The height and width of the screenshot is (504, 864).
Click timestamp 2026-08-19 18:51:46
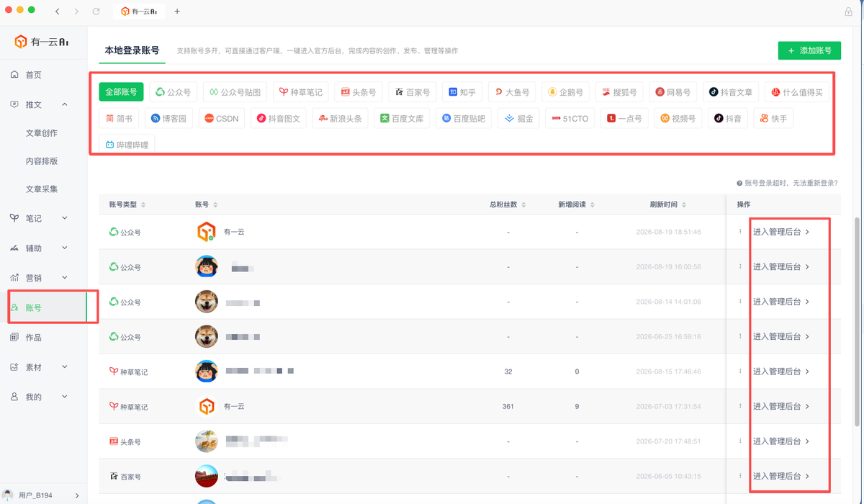point(668,232)
